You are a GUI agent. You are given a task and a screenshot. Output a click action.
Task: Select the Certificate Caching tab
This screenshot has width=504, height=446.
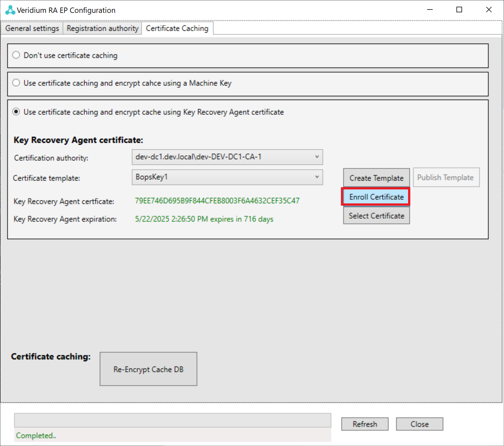(x=177, y=29)
